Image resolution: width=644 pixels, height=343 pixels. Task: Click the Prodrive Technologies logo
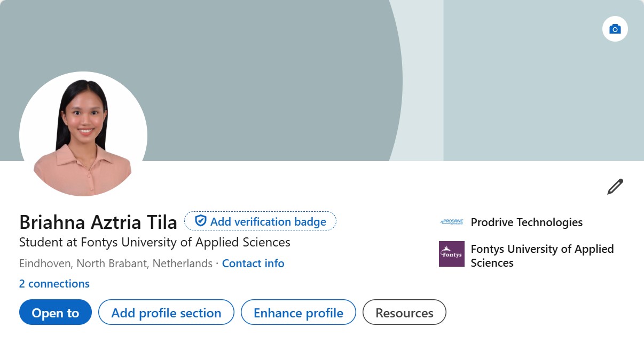tap(451, 222)
